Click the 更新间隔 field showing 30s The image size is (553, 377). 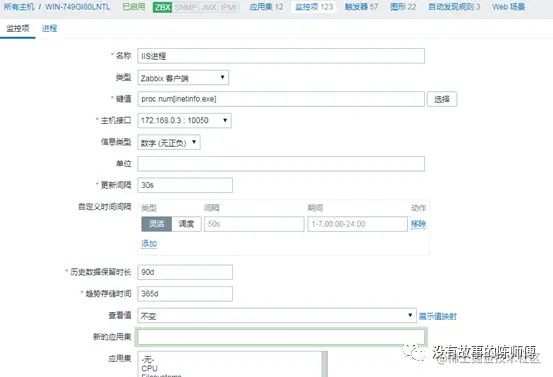click(185, 185)
